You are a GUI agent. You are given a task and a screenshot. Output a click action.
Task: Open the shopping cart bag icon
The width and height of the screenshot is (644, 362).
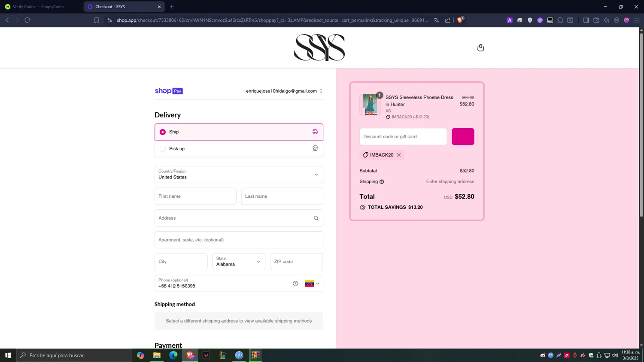pyautogui.click(x=480, y=48)
